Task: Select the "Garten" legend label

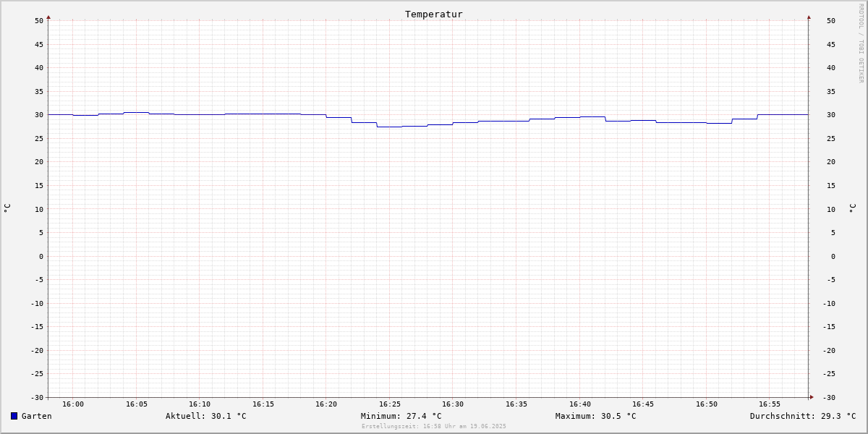Action: [x=37, y=416]
